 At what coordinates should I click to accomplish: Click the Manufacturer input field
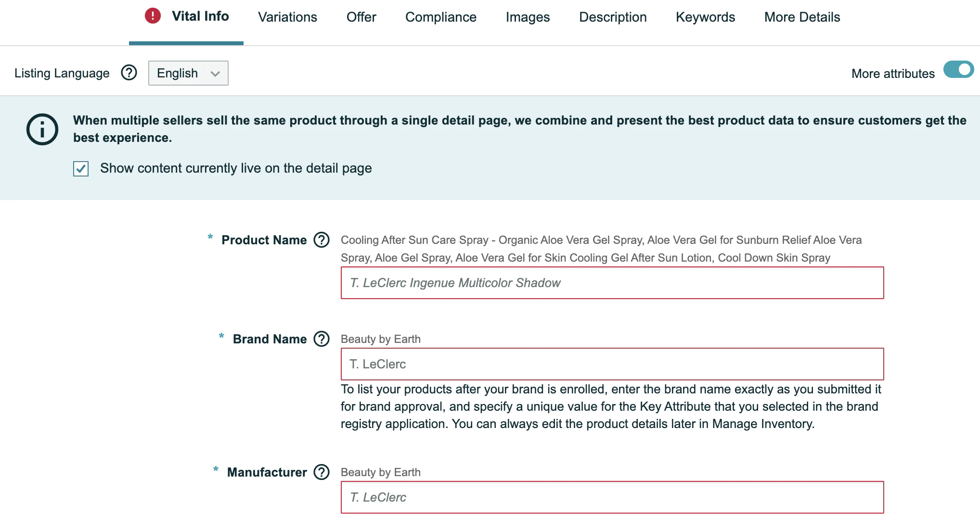click(612, 497)
